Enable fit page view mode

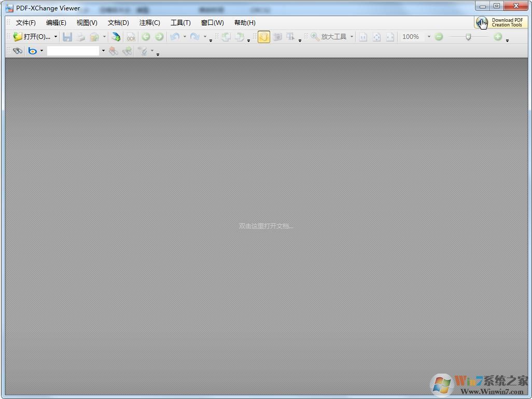coord(376,36)
